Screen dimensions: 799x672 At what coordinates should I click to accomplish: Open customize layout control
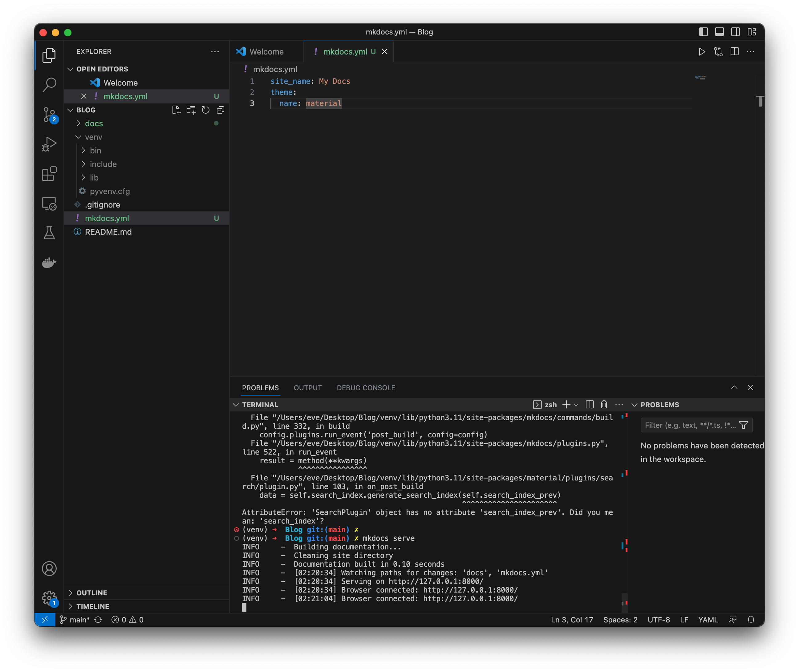pos(751,32)
